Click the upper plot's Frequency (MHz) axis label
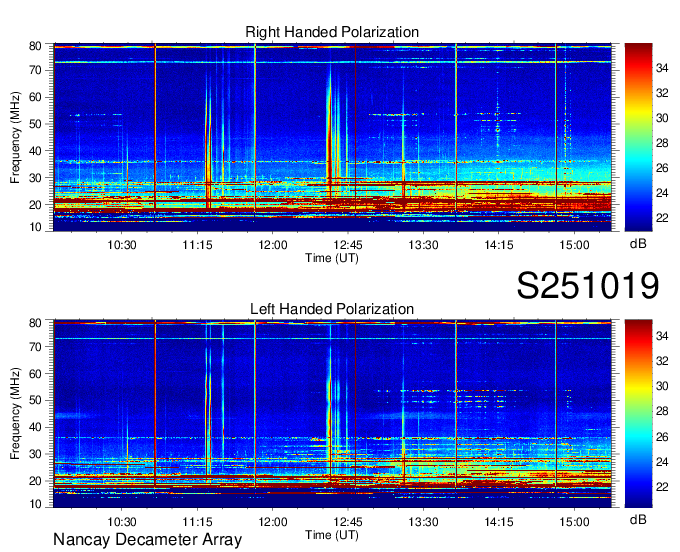This screenshot has height=552, width=680. point(16,137)
